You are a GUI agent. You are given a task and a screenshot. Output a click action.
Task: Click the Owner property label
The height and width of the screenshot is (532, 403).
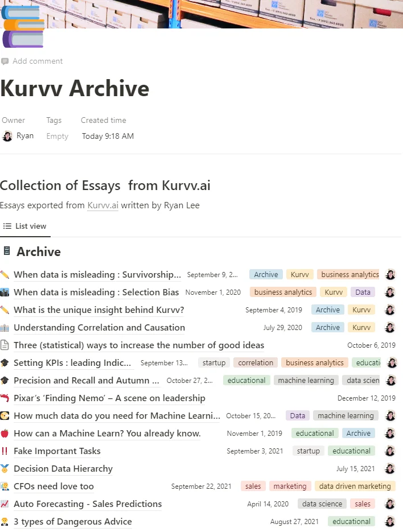click(13, 121)
